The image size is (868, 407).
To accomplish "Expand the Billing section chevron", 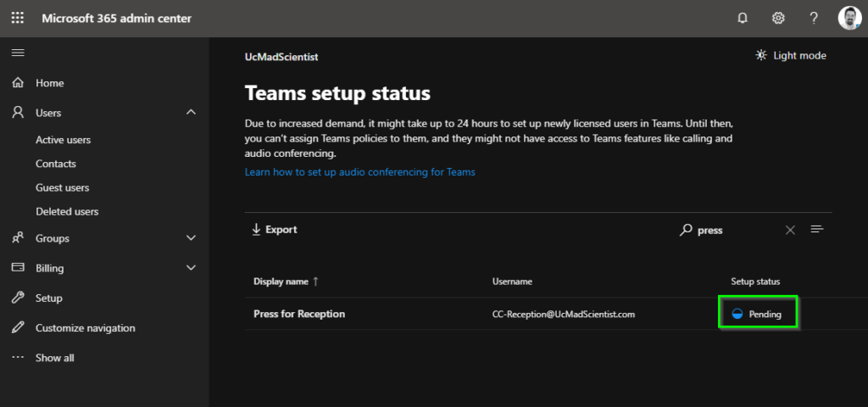I will 191,268.
